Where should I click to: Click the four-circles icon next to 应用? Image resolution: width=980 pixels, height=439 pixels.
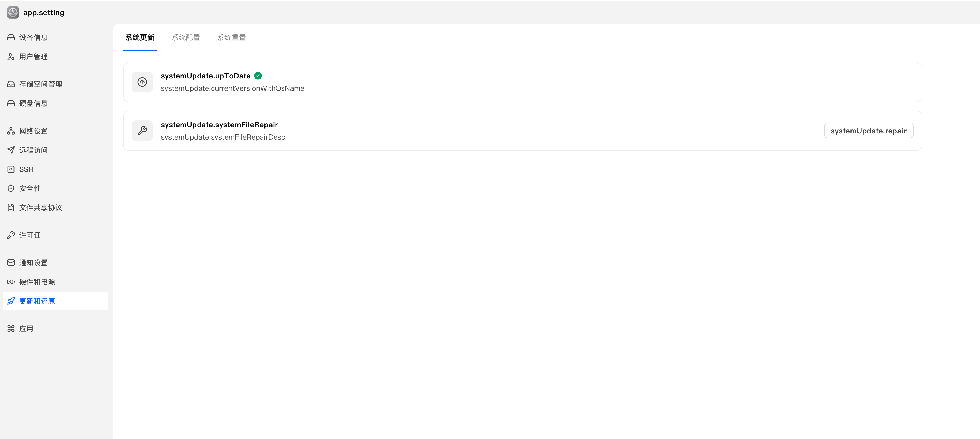pyautogui.click(x=11, y=328)
